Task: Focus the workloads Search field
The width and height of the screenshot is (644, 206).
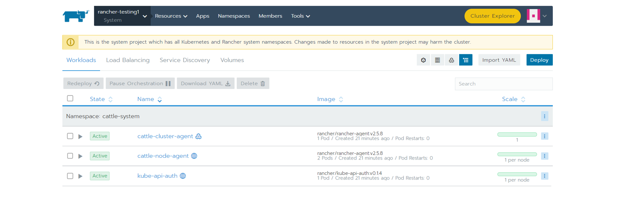Action: coord(504,83)
